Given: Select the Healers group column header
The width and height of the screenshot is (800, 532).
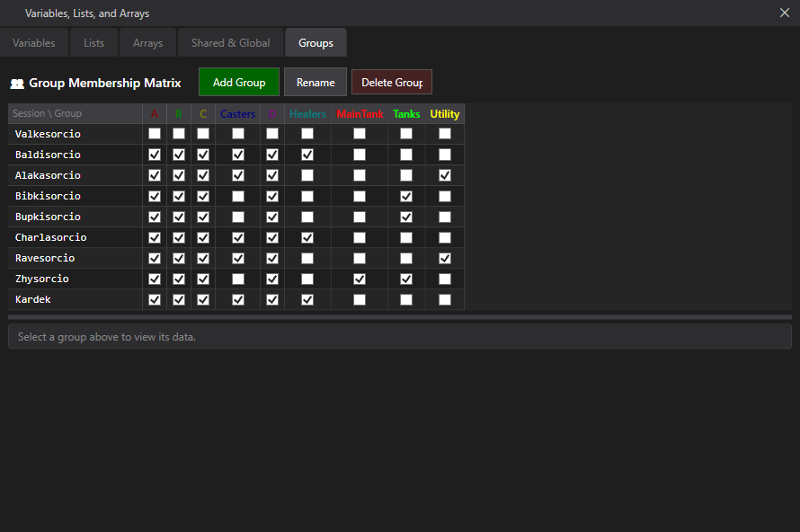Looking at the screenshot, I should pyautogui.click(x=307, y=114).
